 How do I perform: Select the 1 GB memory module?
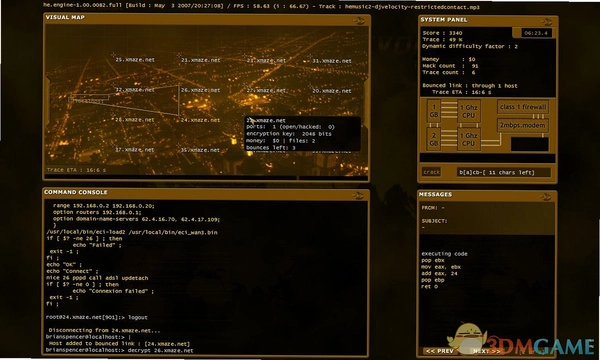(x=434, y=111)
